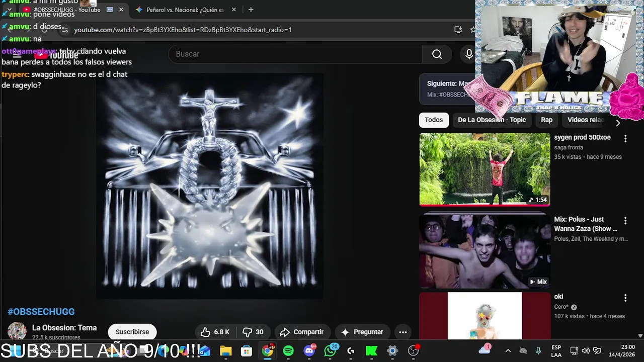This screenshot has height=362, width=644.
Task: Open the green Kick app in taskbar
Action: pos(371,351)
